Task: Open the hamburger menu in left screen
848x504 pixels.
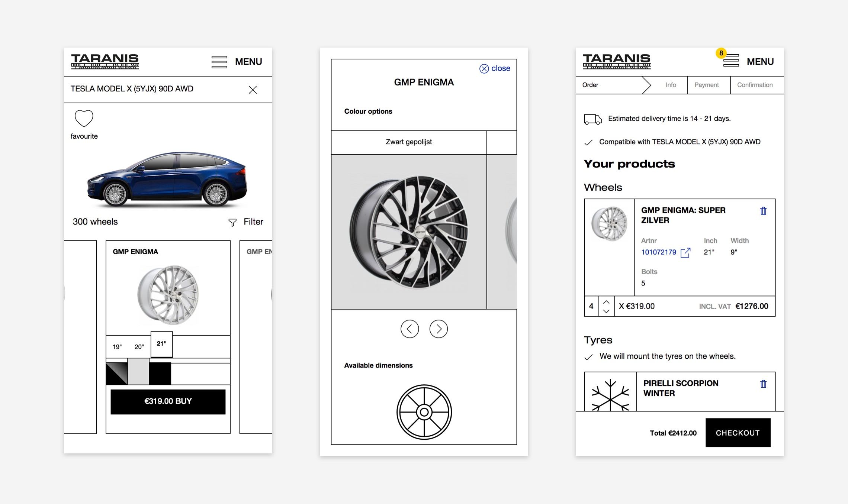Action: pyautogui.click(x=219, y=62)
